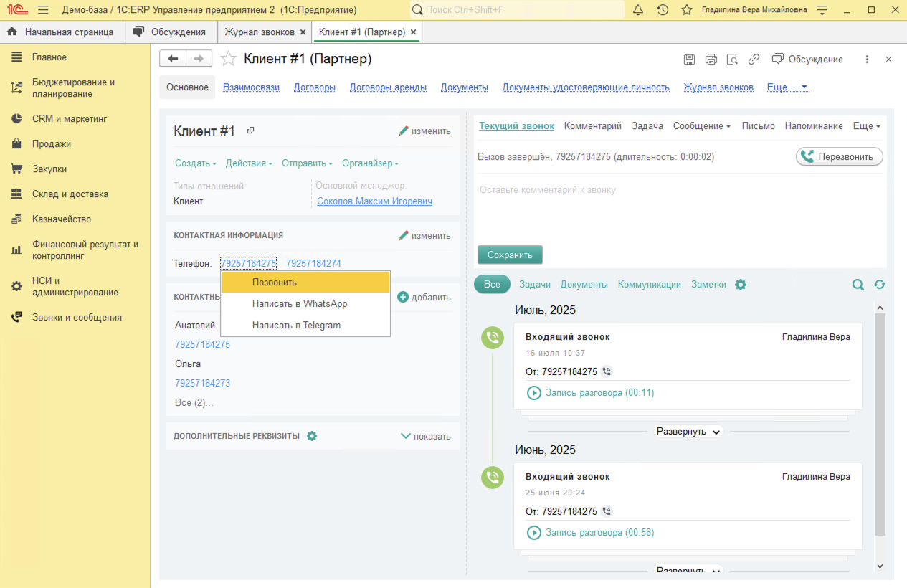
Task: Click the timeline vertical scrollbar
Action: (880, 423)
